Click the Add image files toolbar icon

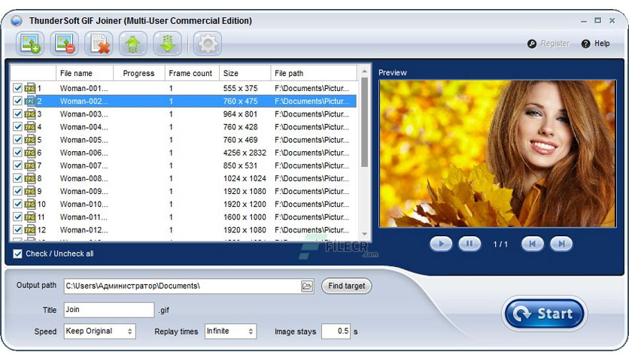30,44
